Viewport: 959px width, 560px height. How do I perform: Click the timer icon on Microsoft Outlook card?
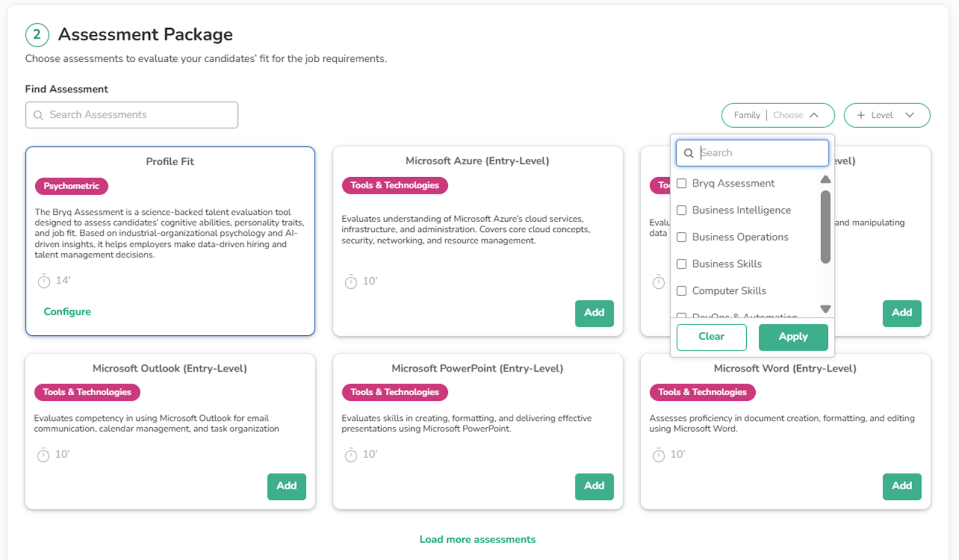(x=43, y=455)
